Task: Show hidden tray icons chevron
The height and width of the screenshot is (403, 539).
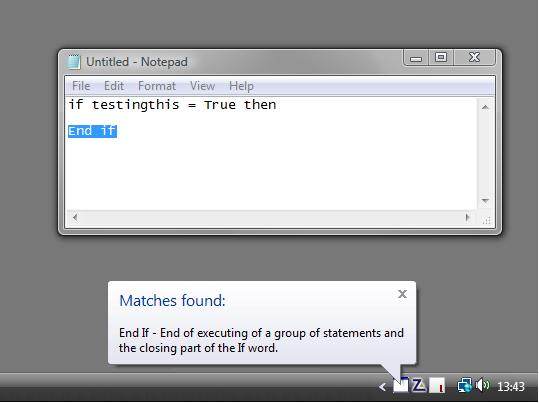Action: click(x=382, y=387)
